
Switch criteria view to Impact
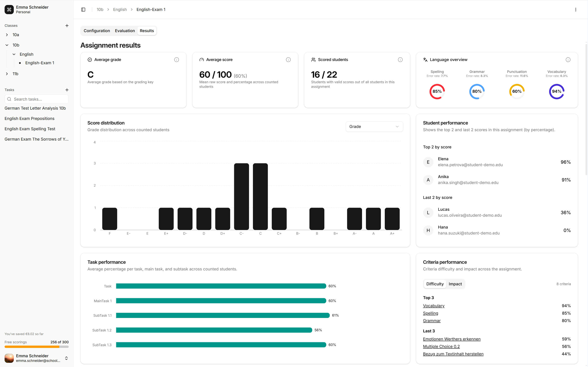[x=455, y=284]
